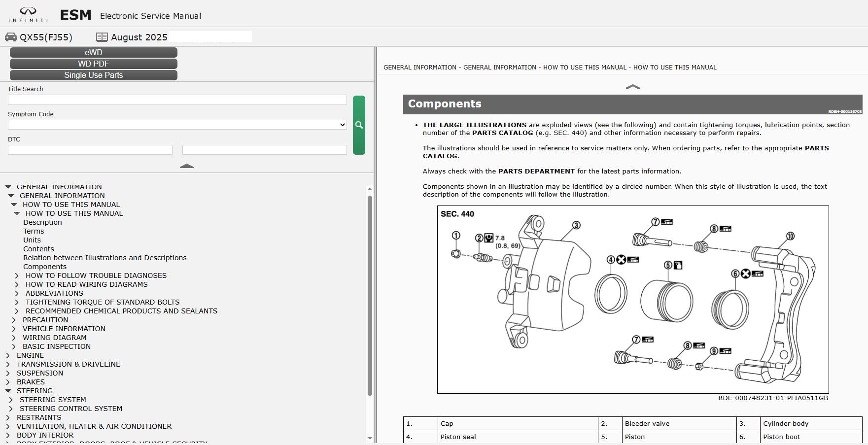The height and width of the screenshot is (445, 868).
Task: Expand RECOMMENDED CHEMICAL PRODUCTS AND SEALANTS arrow
Action: click(17, 311)
